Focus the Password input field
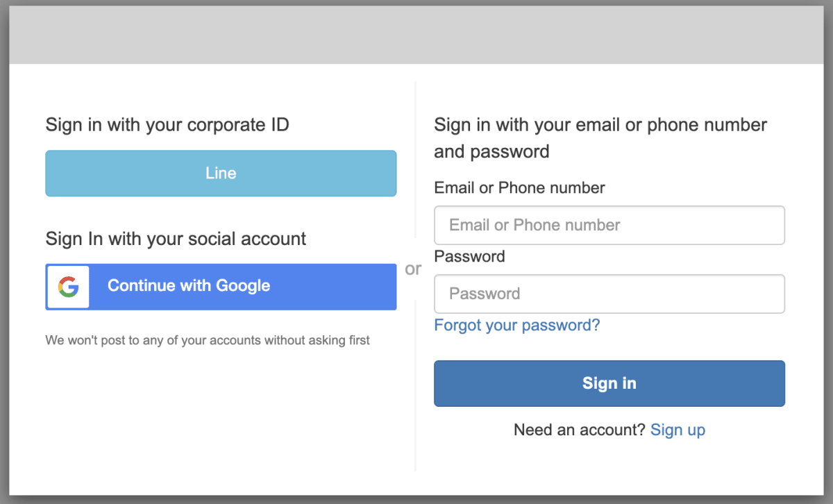The image size is (833, 504). pos(609,294)
